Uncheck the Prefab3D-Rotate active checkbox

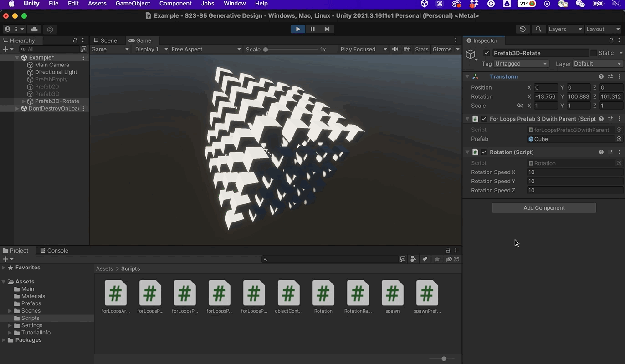[487, 53]
